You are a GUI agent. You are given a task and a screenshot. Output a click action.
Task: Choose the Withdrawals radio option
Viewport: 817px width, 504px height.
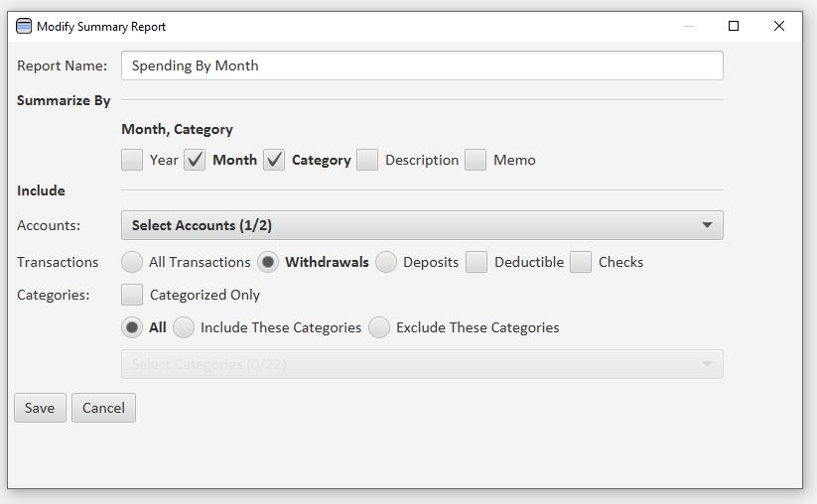[267, 262]
